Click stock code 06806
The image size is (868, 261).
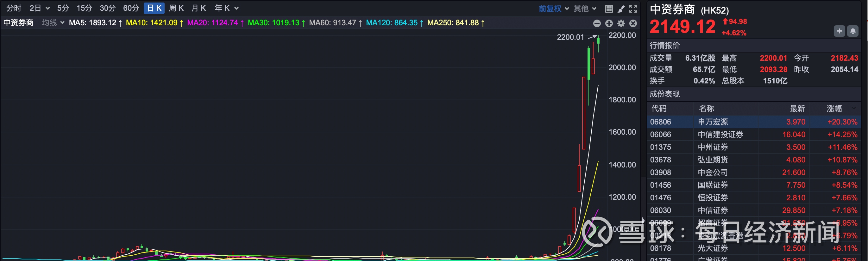point(660,122)
